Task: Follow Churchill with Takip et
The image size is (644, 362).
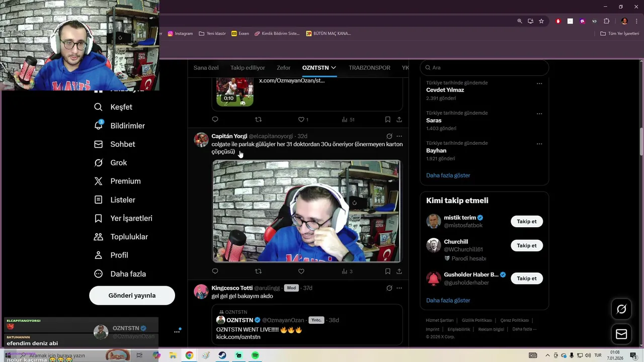Action: tap(527, 246)
